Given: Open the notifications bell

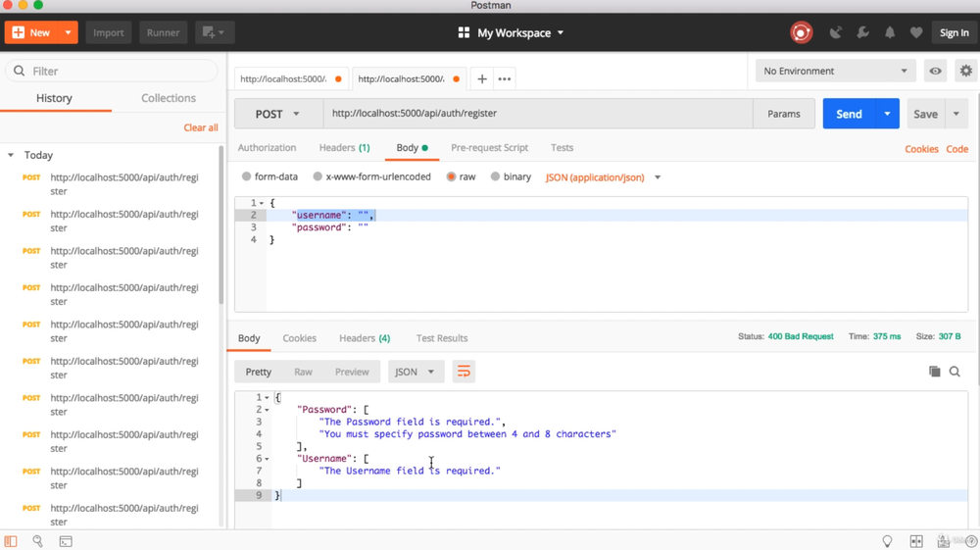Looking at the screenshot, I should (x=890, y=32).
